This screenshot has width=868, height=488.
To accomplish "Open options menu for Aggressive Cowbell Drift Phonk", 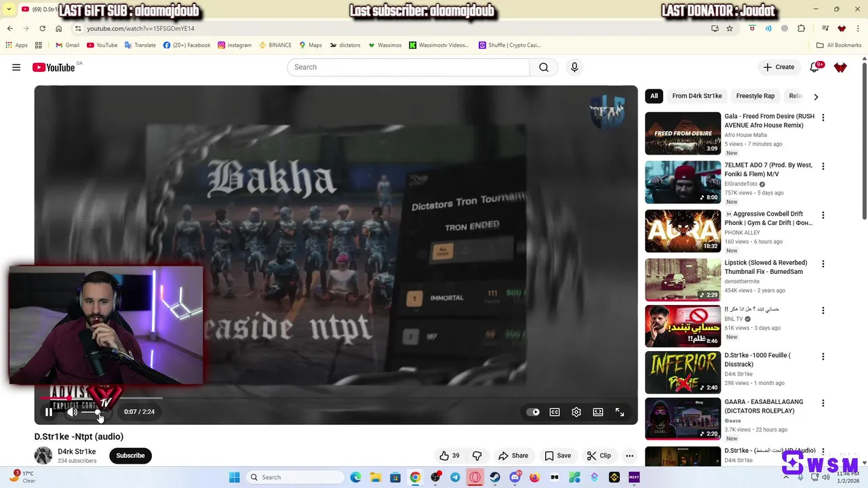I will [823, 215].
